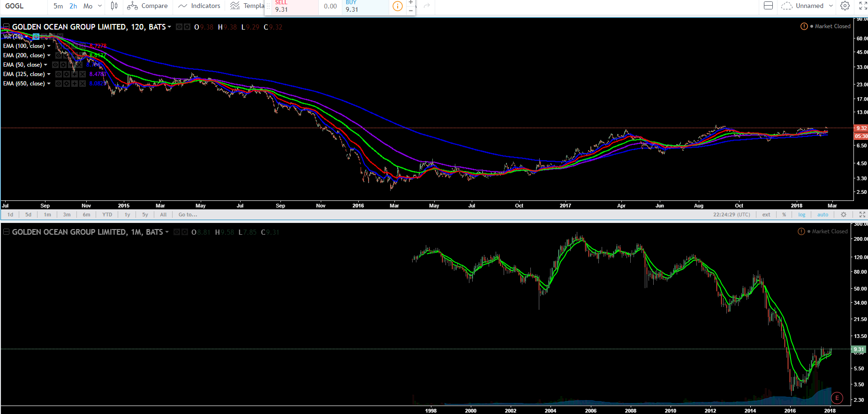Open the chart layout selector
The image size is (868, 414).
tap(768, 6)
